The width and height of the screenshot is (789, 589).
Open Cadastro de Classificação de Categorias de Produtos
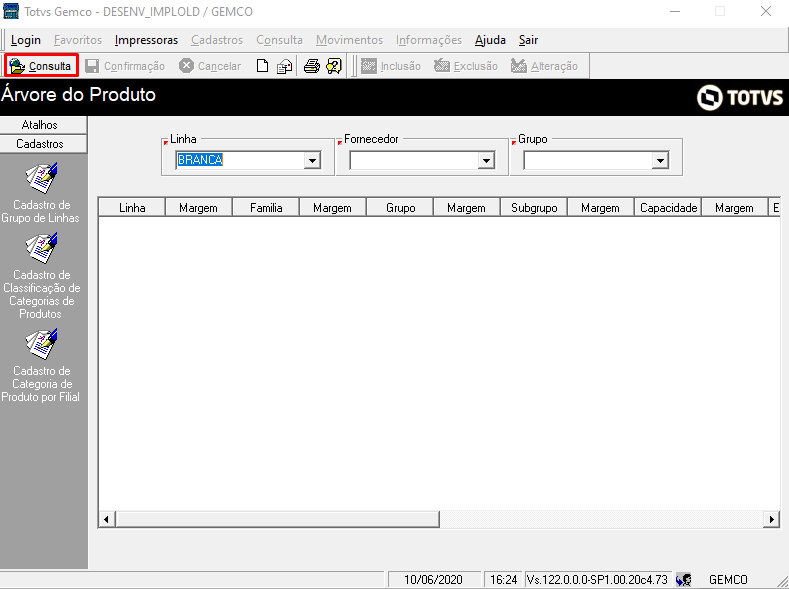(41, 276)
